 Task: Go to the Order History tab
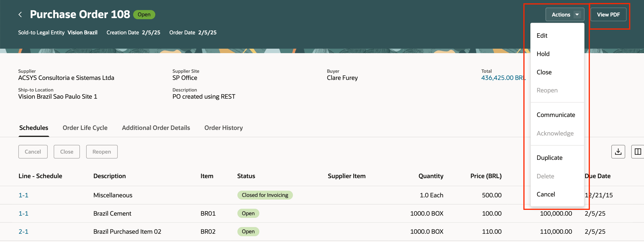pyautogui.click(x=223, y=128)
